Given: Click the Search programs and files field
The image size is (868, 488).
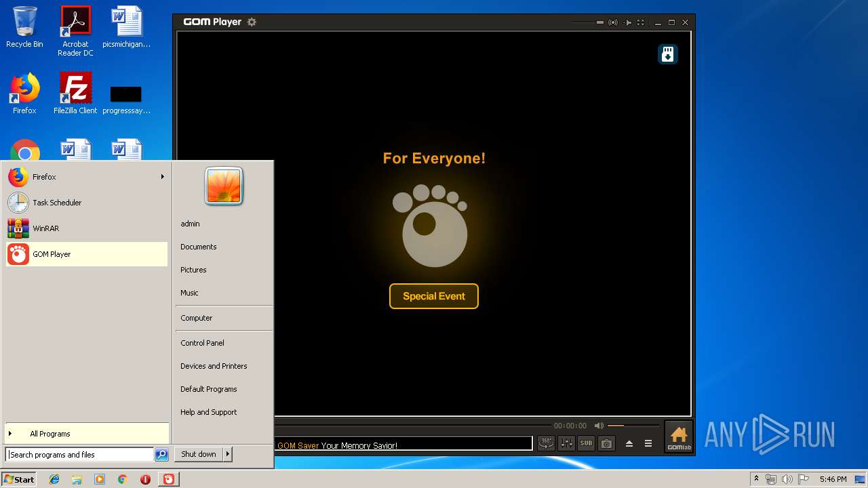Looking at the screenshot, I should coord(80,455).
